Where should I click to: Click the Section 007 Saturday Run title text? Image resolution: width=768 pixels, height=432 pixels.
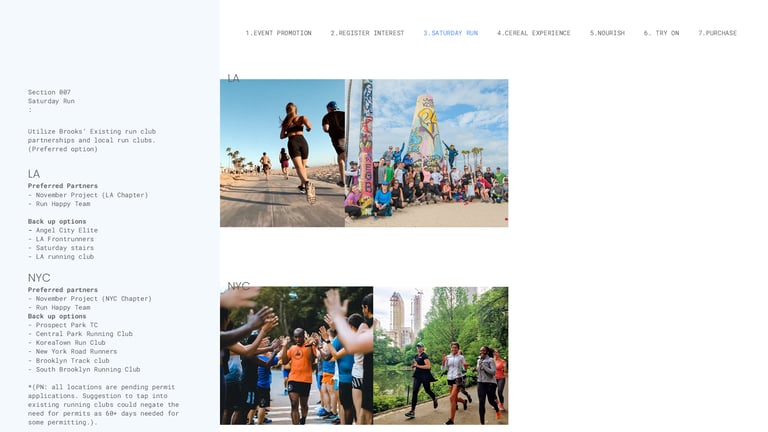(51, 96)
